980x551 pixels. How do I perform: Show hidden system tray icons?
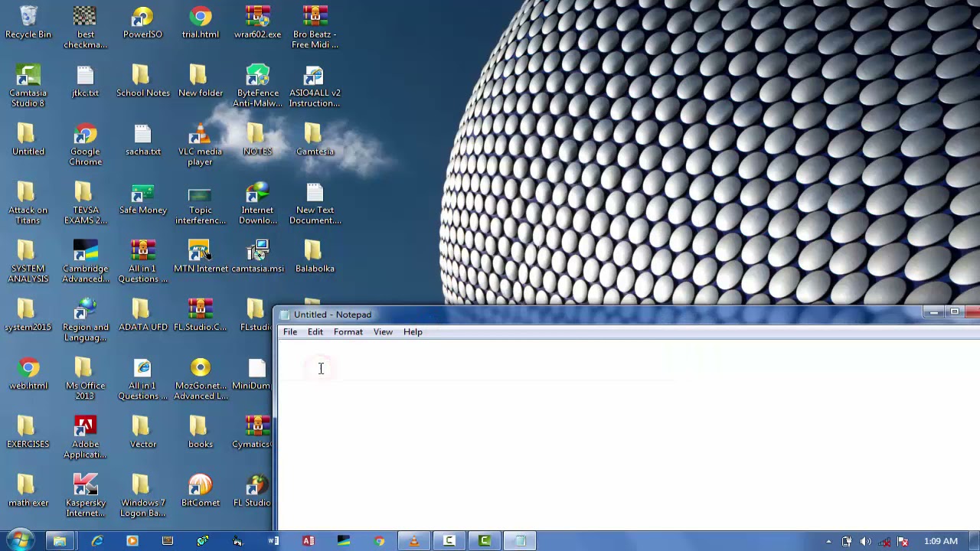(x=828, y=542)
